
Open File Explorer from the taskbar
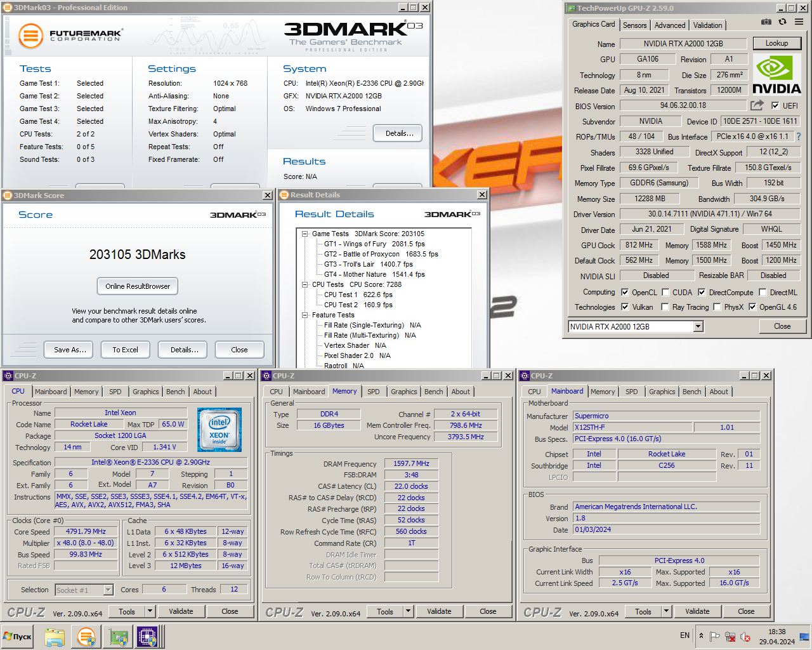coord(55,637)
